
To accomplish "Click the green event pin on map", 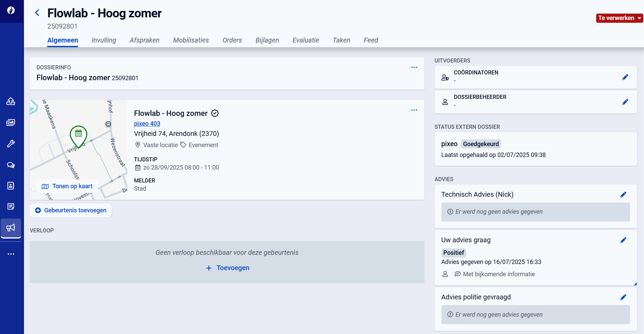I will [78, 135].
